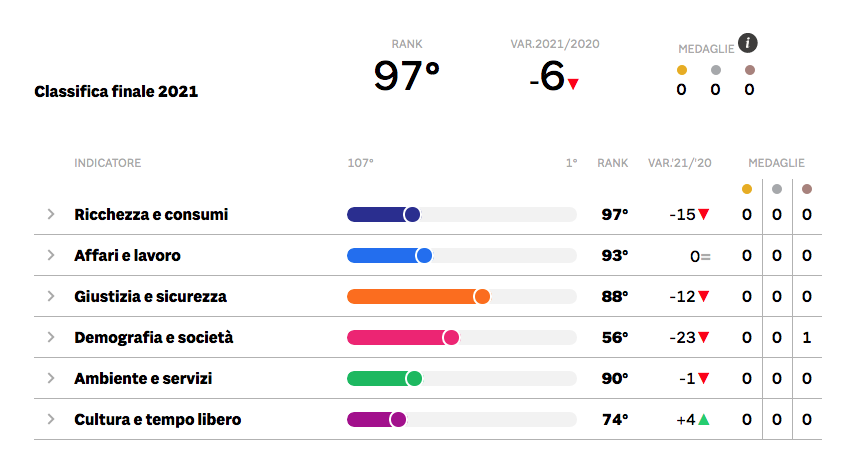The height and width of the screenshot is (466, 865).
Task: Click the Ambiente e servizi label
Action: [143, 378]
